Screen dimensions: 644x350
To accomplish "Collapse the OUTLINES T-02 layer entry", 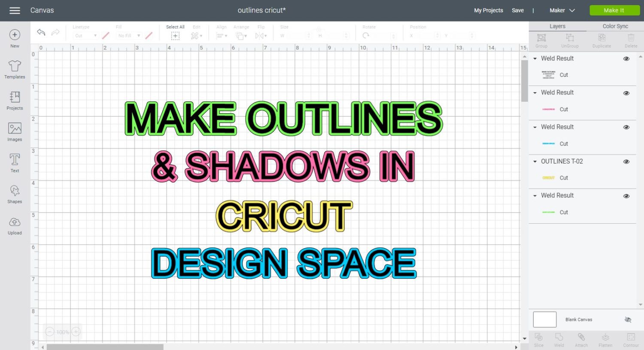I will pyautogui.click(x=535, y=161).
